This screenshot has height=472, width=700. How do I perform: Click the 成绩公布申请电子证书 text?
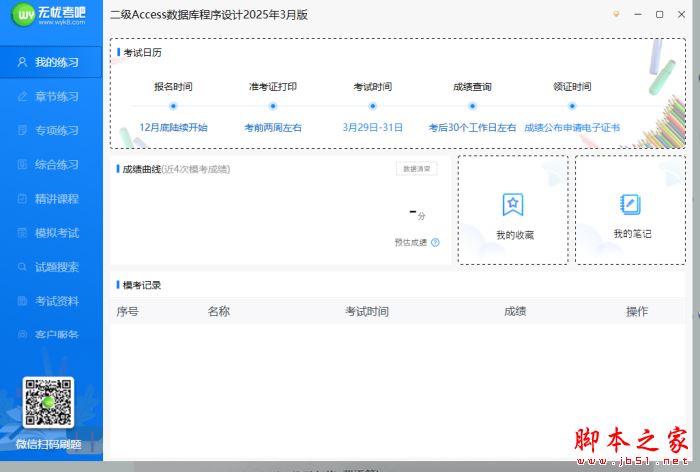tap(572, 128)
